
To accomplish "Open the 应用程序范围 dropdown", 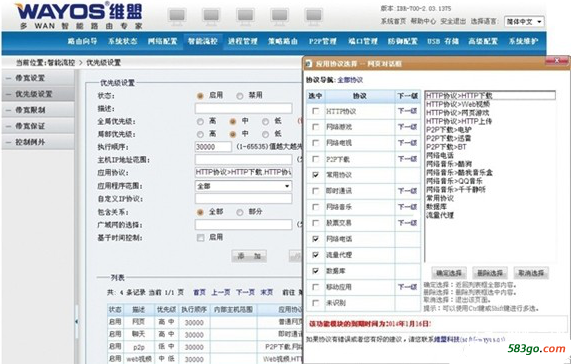I will (243, 186).
